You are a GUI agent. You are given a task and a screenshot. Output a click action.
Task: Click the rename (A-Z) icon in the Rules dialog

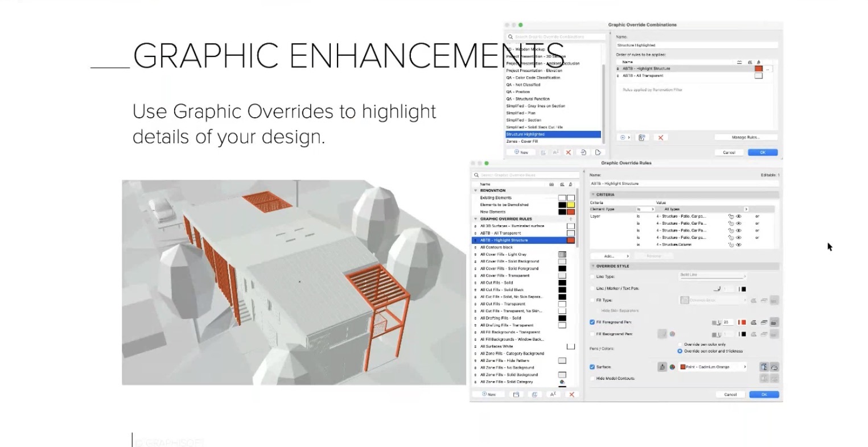pyautogui.click(x=553, y=394)
